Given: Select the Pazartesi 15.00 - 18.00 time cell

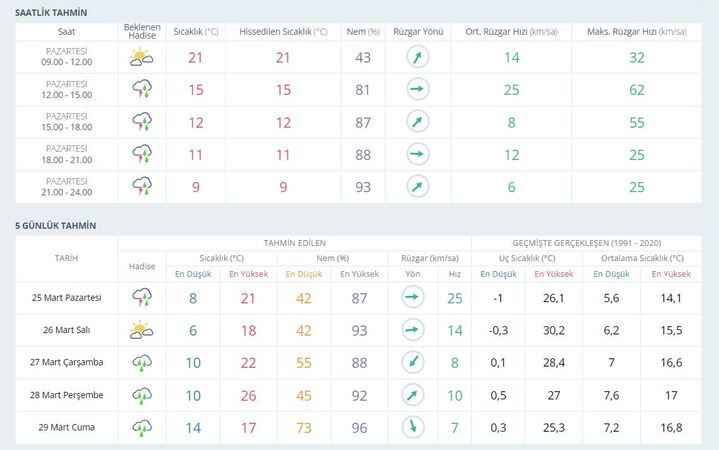Looking at the screenshot, I should coord(67,122).
